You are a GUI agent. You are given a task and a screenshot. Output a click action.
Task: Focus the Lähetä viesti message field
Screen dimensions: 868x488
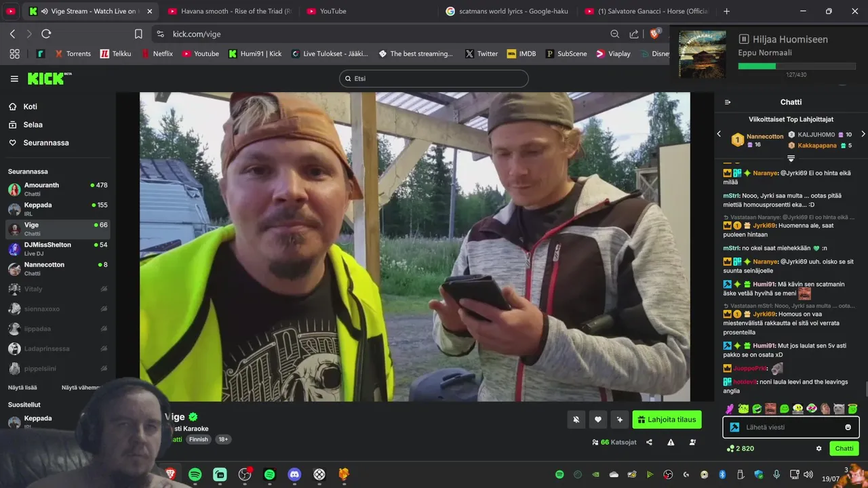click(x=791, y=427)
